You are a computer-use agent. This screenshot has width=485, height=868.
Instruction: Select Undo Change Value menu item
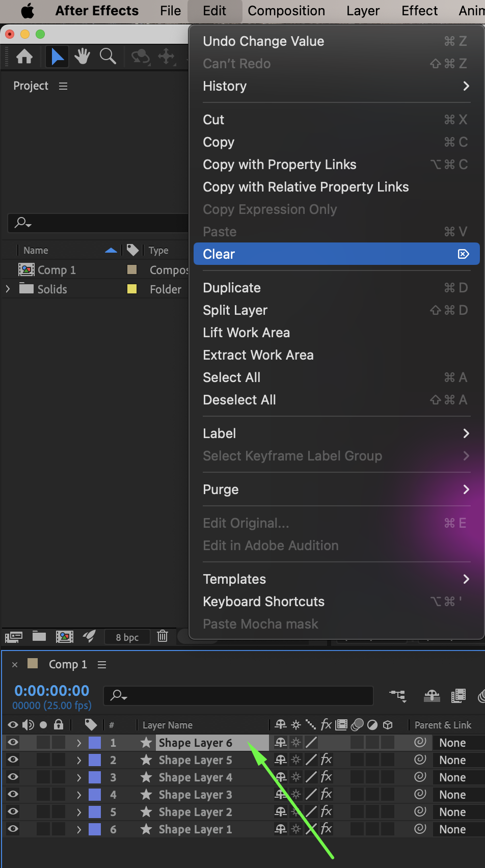[336, 41]
